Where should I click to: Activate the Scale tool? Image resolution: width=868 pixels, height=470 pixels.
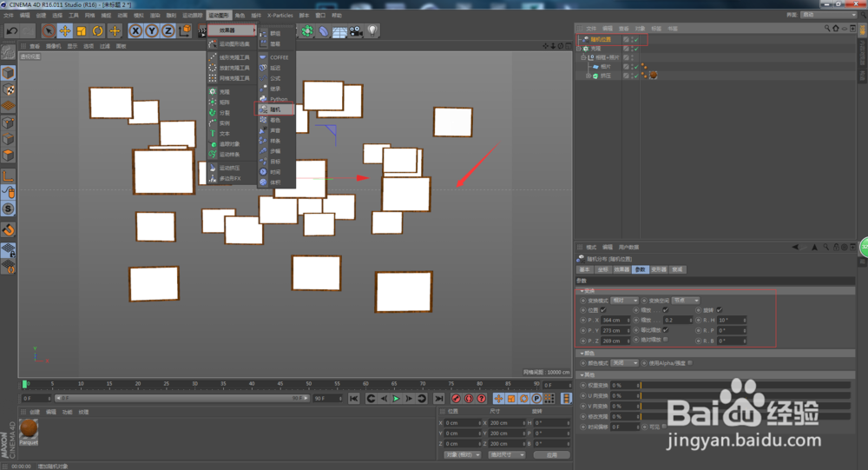(x=82, y=31)
